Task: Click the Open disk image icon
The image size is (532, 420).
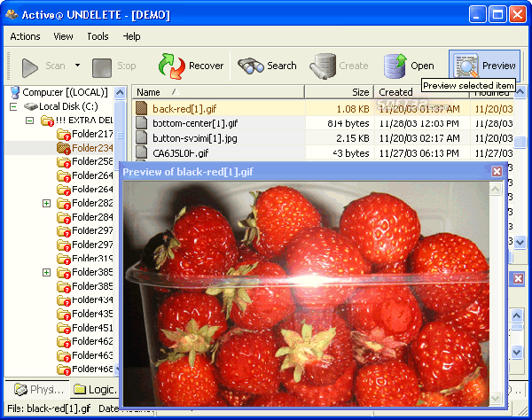Action: coord(395,66)
